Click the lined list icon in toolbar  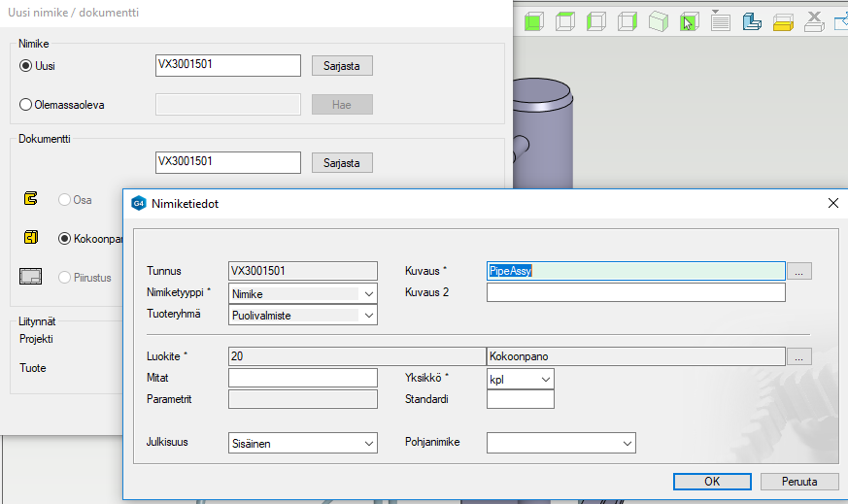721,20
